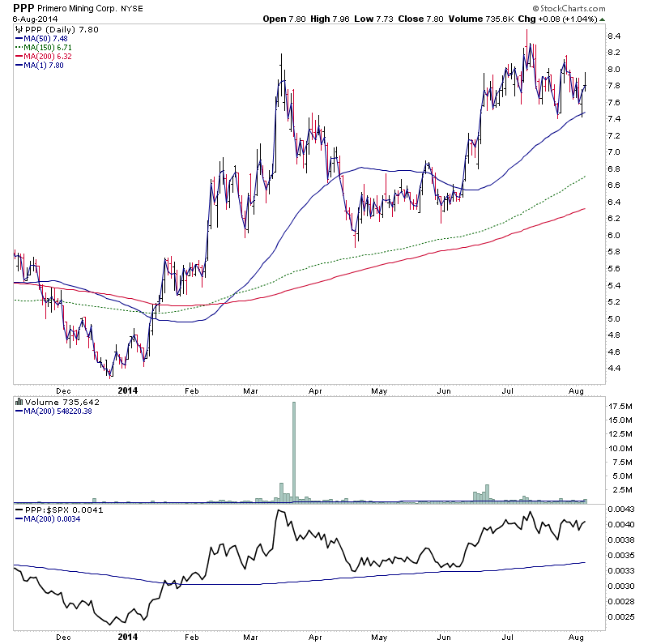Select the PPP ticker symbol in header
This screenshot has width=648, height=644.
[24, 8]
